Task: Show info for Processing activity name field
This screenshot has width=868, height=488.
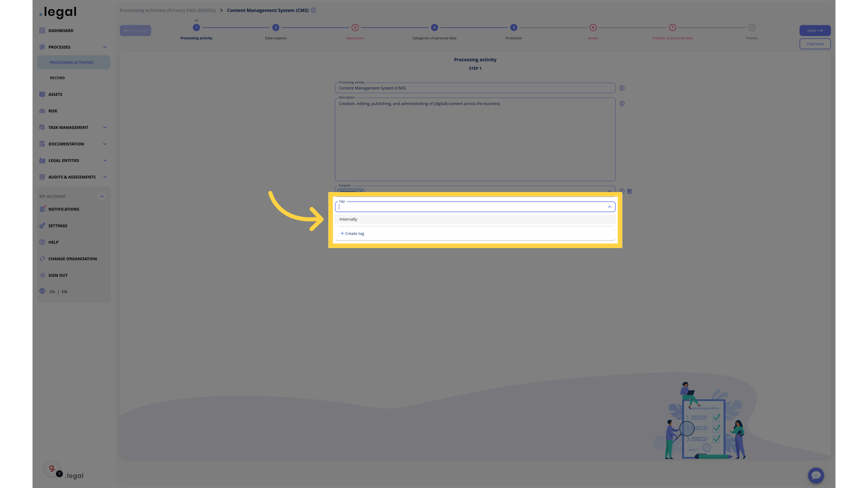Action: pos(622,88)
